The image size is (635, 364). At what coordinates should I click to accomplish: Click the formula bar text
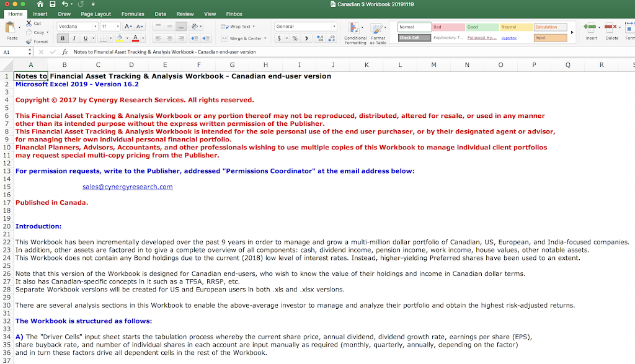click(165, 52)
